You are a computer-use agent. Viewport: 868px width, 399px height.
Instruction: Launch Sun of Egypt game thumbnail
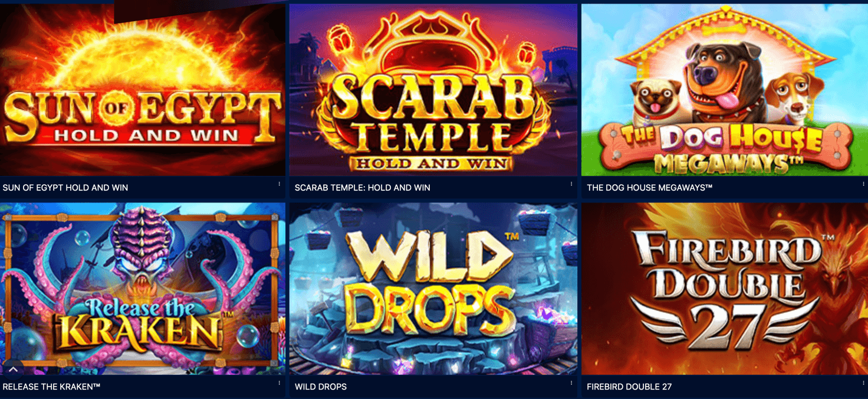click(142, 89)
